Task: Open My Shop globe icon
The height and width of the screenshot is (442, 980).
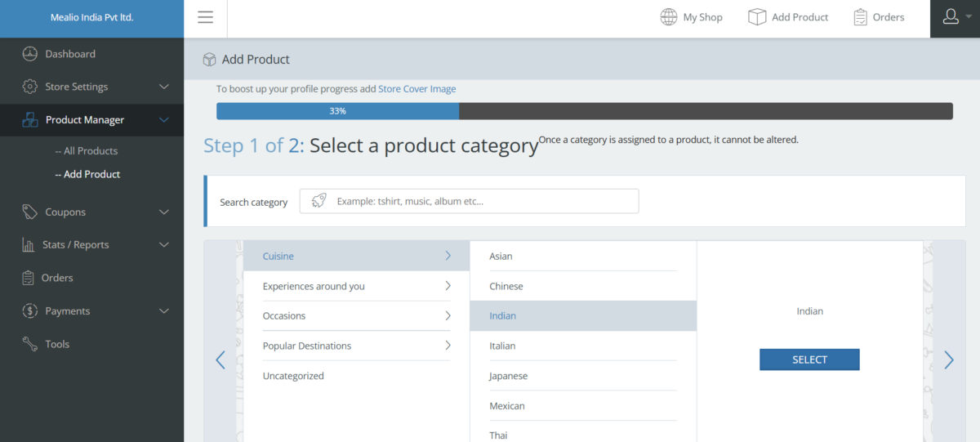Action: coord(669,17)
